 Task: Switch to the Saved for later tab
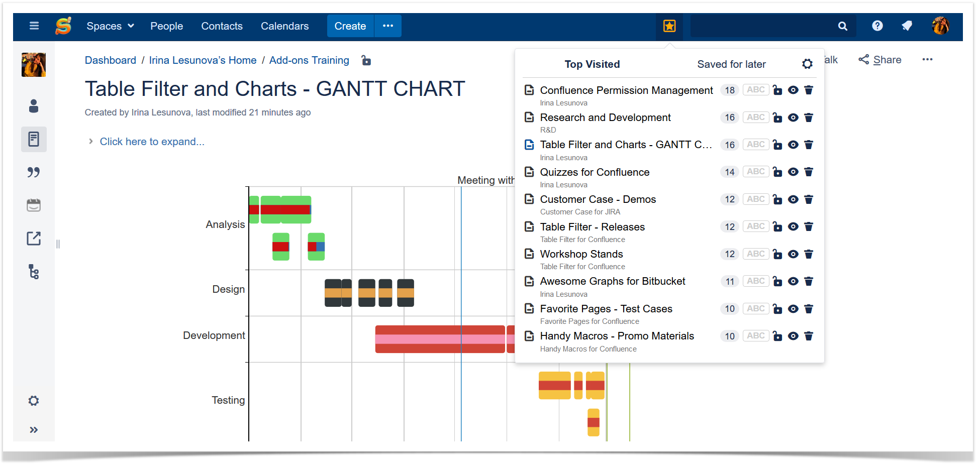point(731,64)
